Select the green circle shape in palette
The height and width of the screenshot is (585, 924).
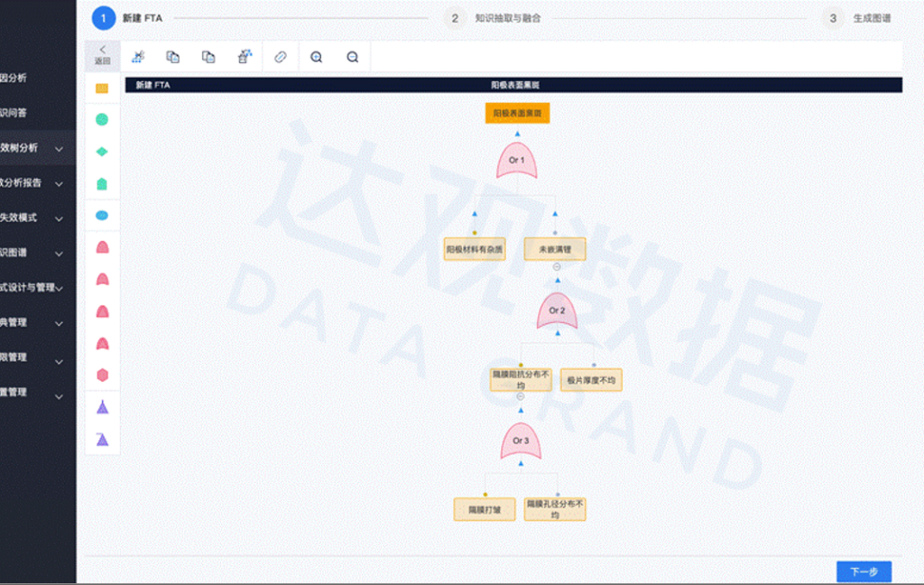point(102,119)
